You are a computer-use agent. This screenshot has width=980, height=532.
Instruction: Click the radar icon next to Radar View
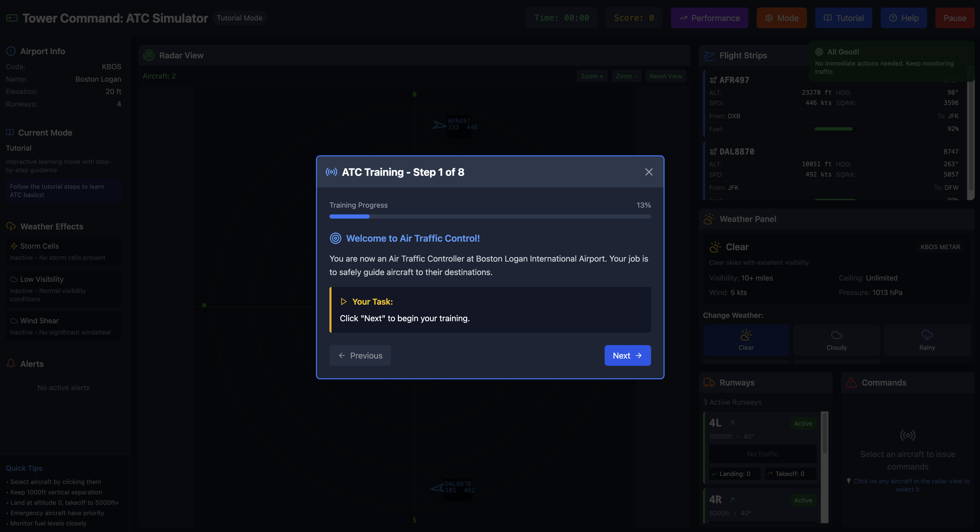(x=149, y=55)
